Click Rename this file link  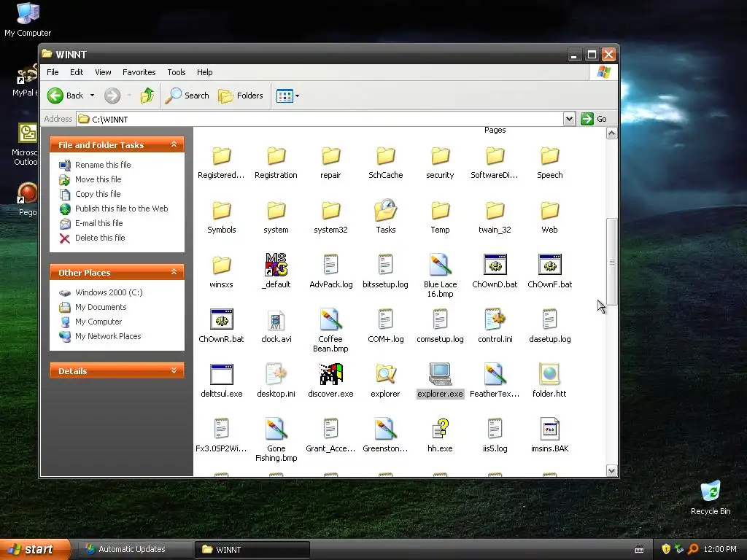pyautogui.click(x=103, y=165)
